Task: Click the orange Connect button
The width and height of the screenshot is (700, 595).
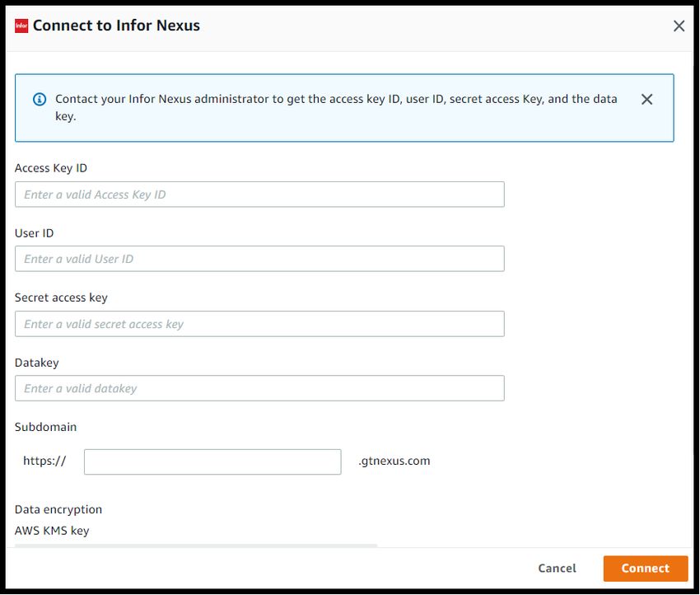Action: tap(646, 568)
